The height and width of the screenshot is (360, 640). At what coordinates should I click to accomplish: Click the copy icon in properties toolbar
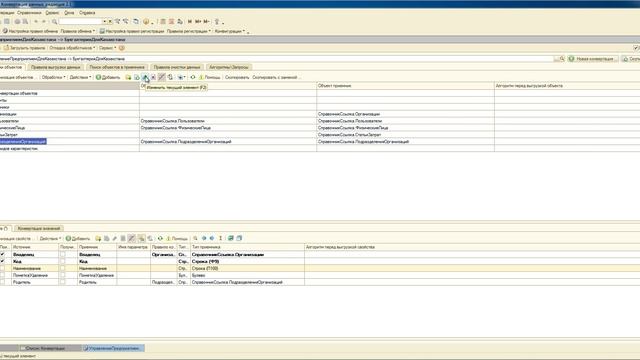pyautogui.click(x=107, y=238)
